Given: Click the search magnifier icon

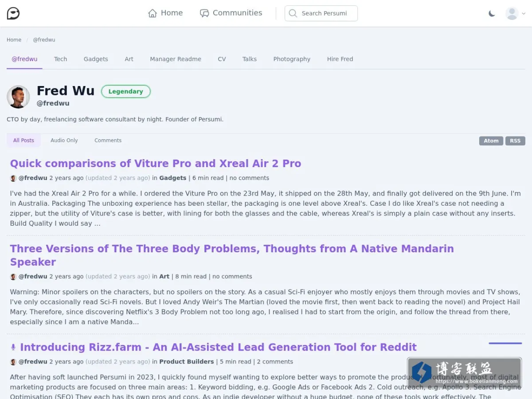Looking at the screenshot, I should click(293, 13).
